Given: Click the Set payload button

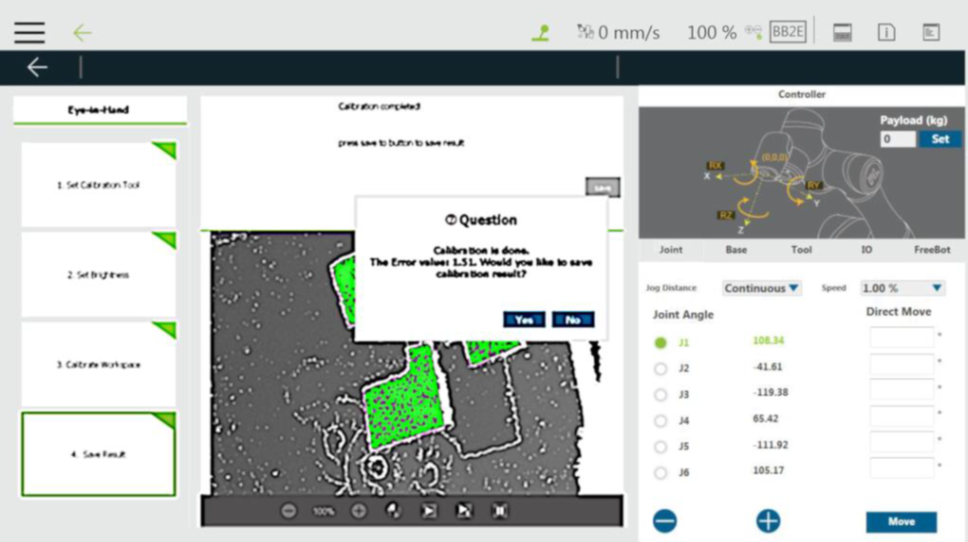Looking at the screenshot, I should 940,139.
